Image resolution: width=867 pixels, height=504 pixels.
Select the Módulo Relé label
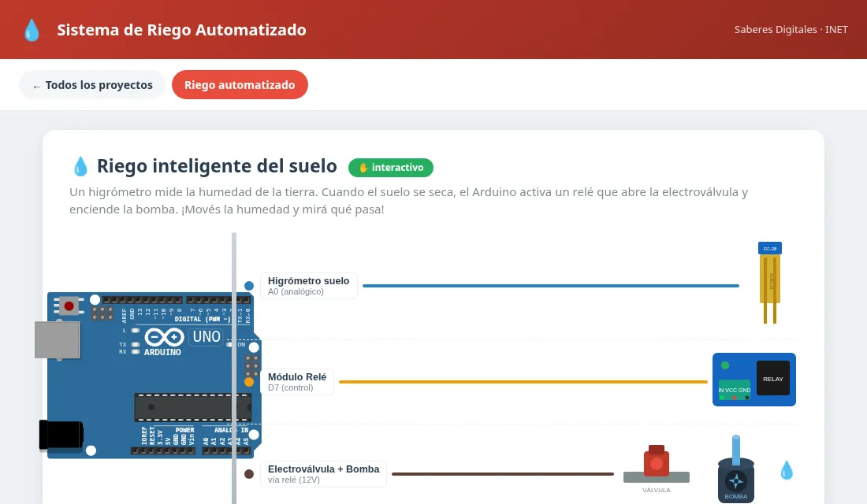[x=297, y=382]
